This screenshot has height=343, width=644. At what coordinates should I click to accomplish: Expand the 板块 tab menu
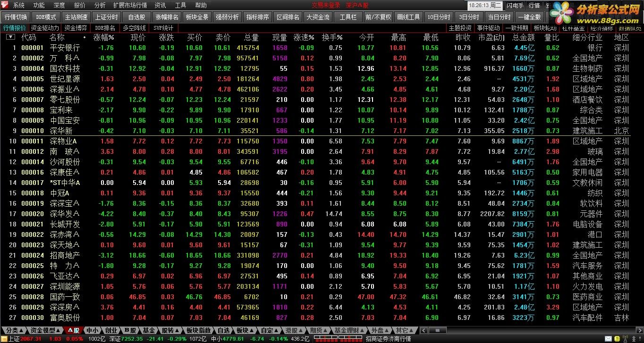pos(251,331)
